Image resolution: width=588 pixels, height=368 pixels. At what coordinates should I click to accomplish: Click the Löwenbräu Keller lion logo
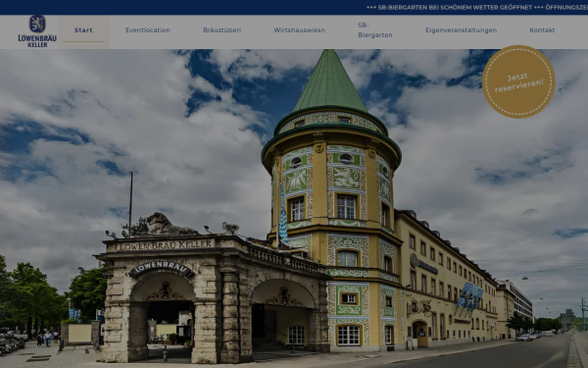click(37, 24)
